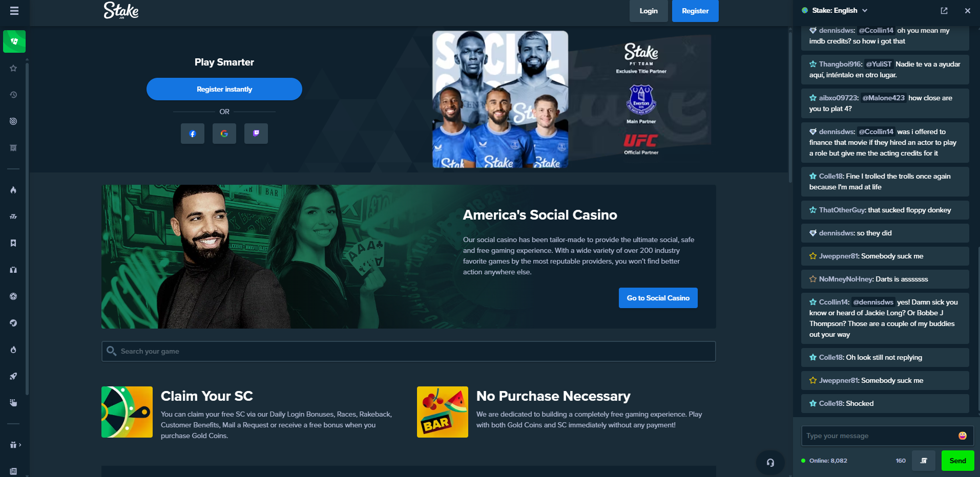Sign up with the Twitch icon
980x477 pixels.
click(x=256, y=134)
